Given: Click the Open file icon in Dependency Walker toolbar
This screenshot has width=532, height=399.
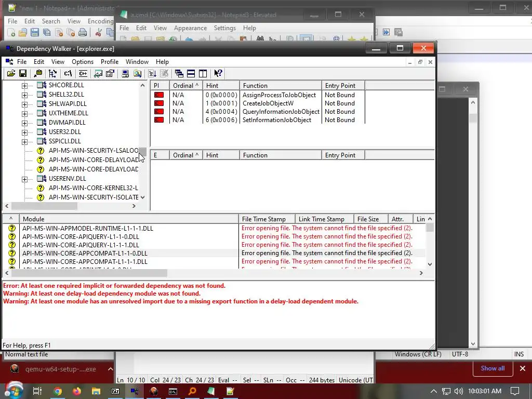Looking at the screenshot, I should point(11,73).
